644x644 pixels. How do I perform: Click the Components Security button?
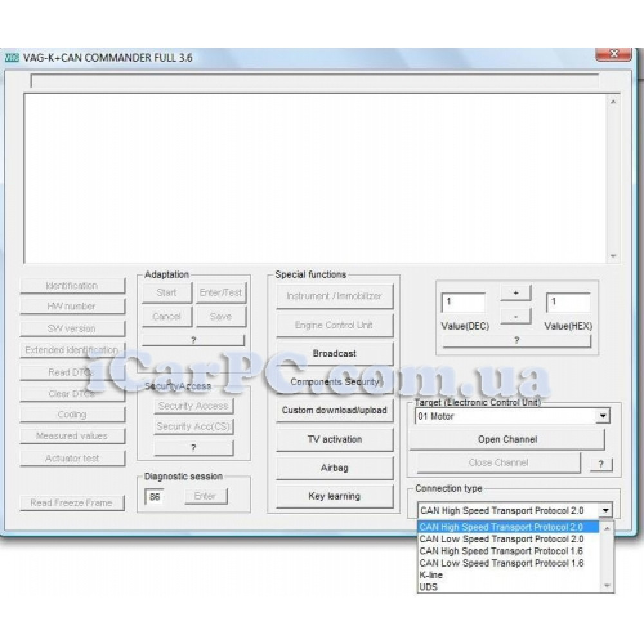(x=334, y=382)
